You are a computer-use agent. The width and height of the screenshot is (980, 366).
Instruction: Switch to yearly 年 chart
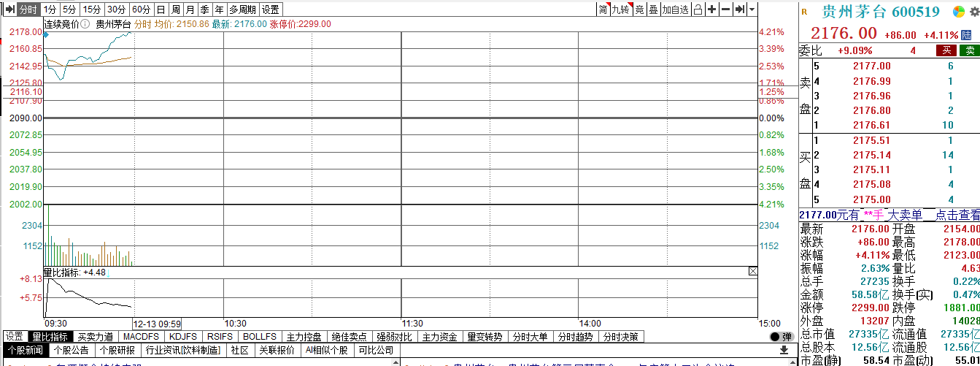pos(220,9)
